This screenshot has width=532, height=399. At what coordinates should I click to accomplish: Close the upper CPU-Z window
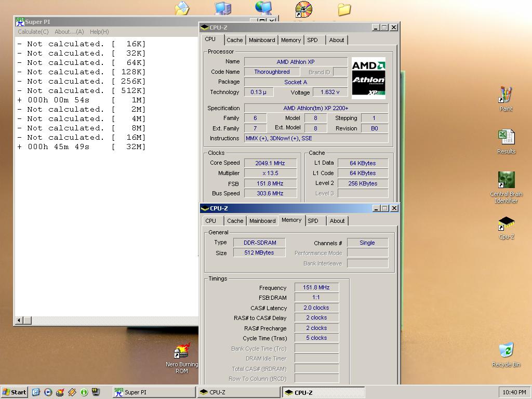tap(394, 28)
